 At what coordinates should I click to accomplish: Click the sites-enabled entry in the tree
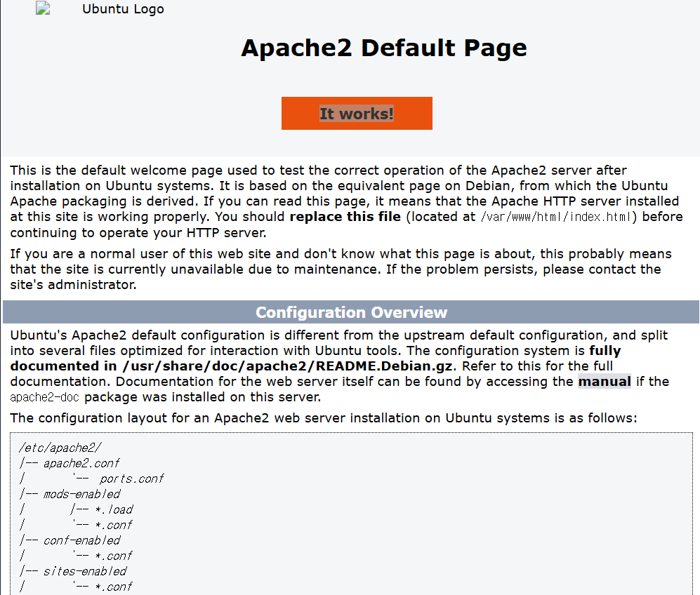[85, 571]
